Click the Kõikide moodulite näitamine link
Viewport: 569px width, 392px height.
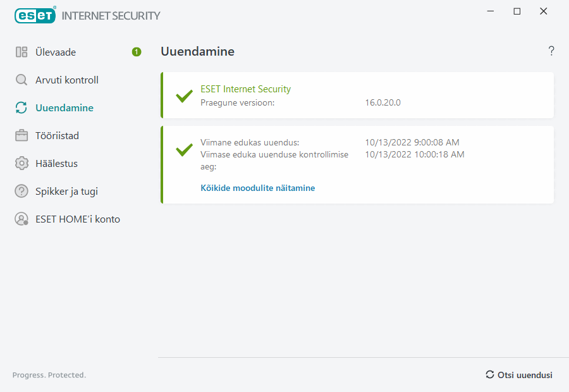pos(257,188)
